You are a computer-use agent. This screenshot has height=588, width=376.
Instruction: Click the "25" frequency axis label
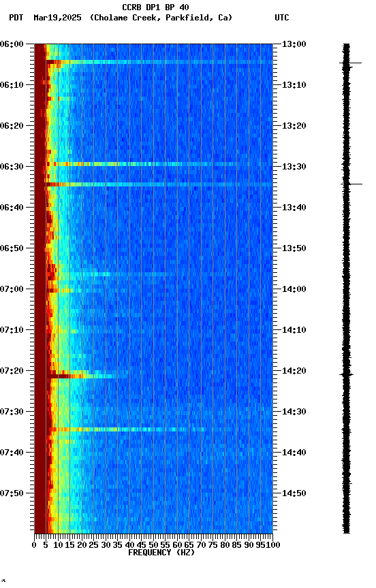[93, 545]
